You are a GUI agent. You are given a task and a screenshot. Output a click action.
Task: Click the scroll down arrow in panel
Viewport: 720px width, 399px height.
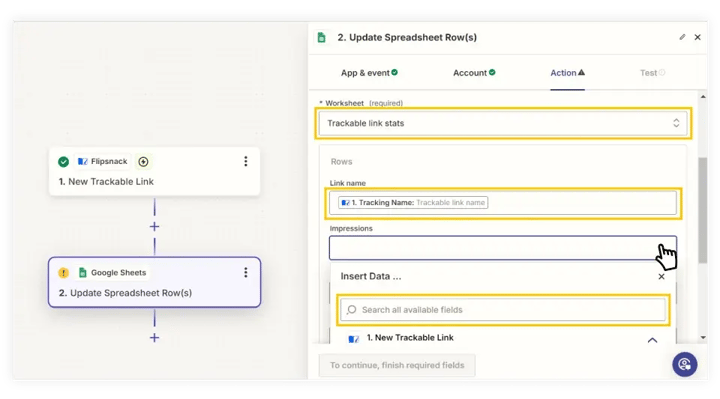pos(703,337)
